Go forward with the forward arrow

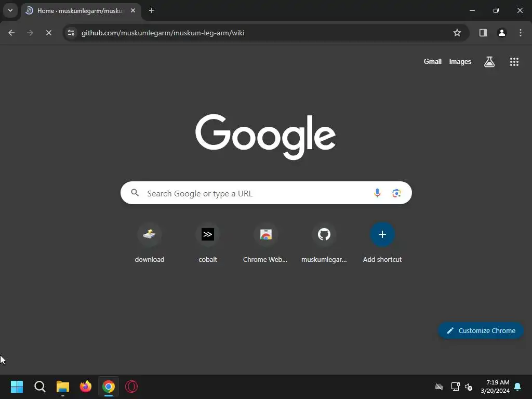30,33
